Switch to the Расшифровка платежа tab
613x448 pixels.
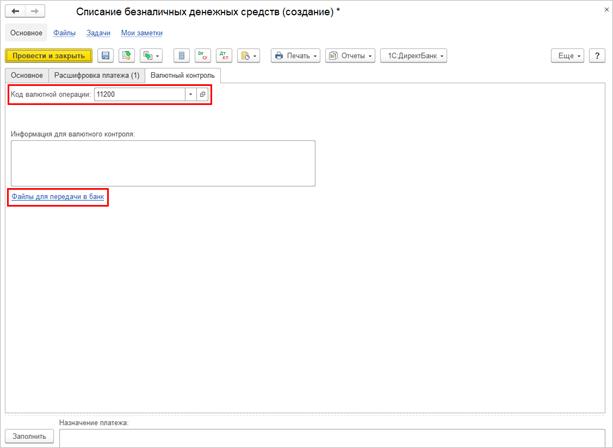pyautogui.click(x=96, y=75)
